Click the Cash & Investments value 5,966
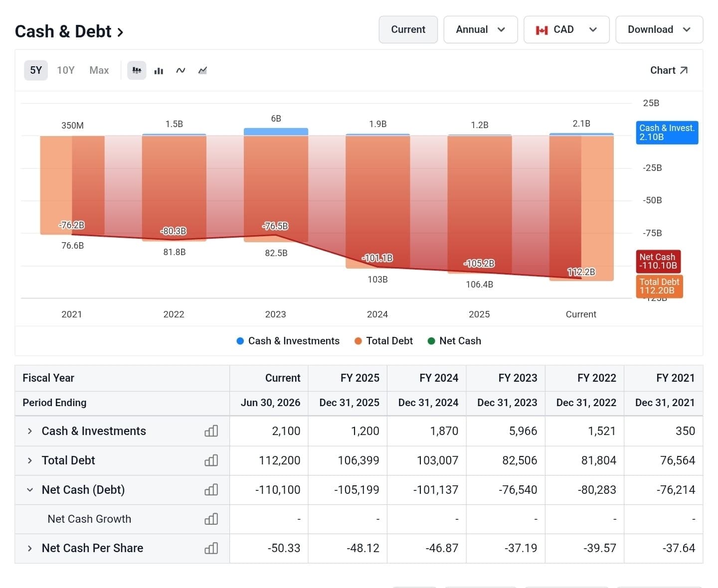 click(x=523, y=431)
